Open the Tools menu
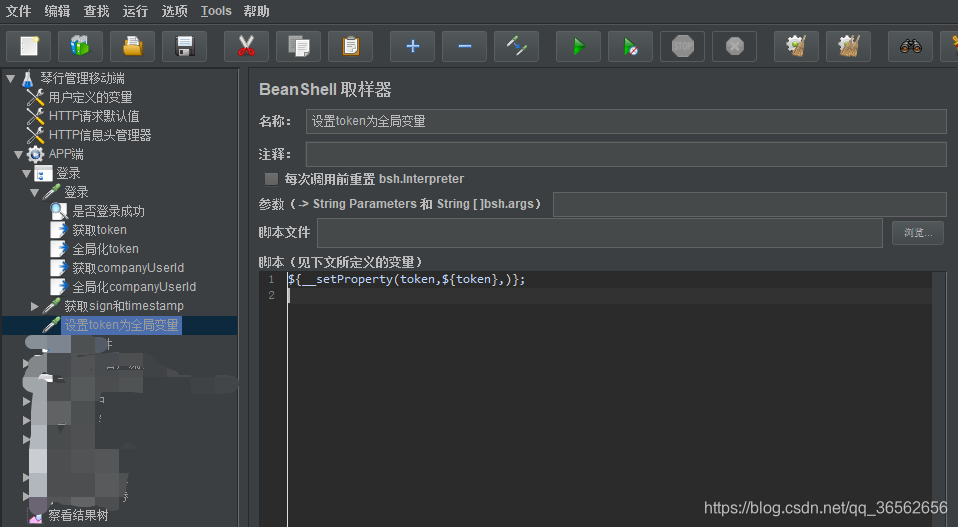Viewport: 958px width, 527px height. click(216, 11)
